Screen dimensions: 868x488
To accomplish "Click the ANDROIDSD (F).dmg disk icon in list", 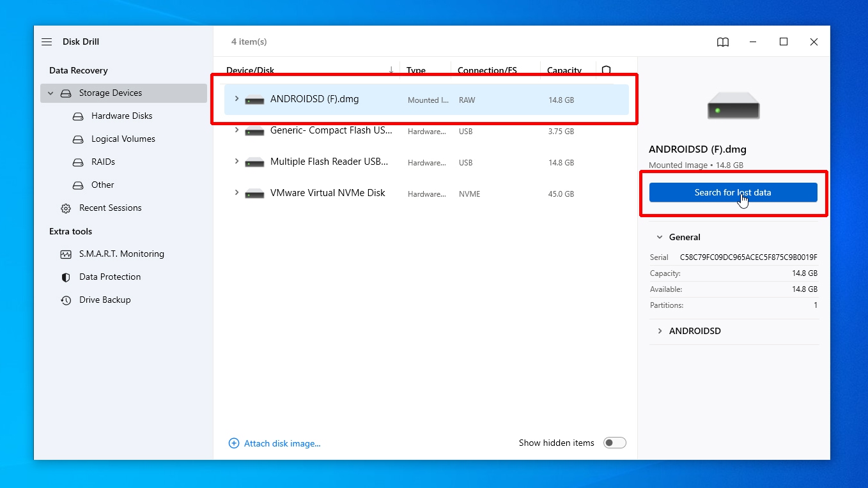I will coord(254,100).
